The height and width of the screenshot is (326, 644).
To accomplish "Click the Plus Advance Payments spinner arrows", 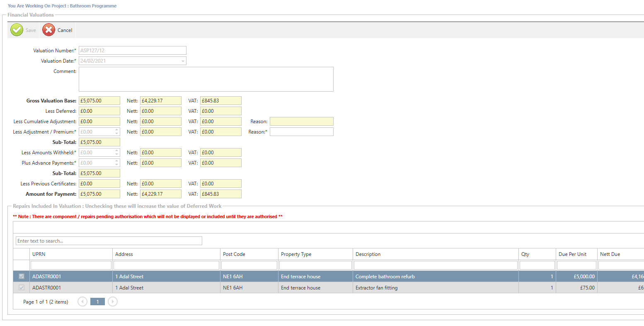I will (x=117, y=163).
